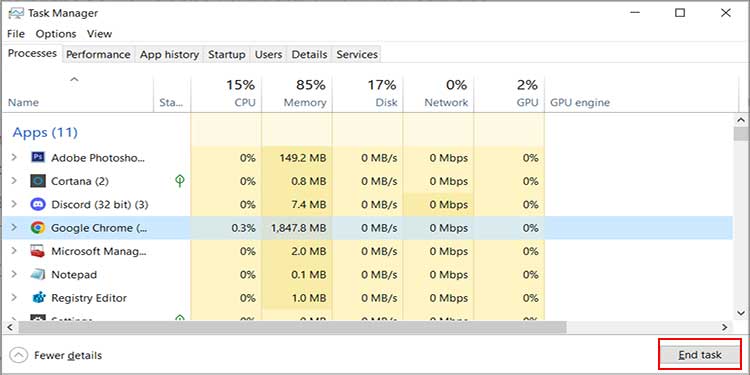The height and width of the screenshot is (375, 750).
Task: Expand the Adobe Photoshop process group
Action: pyautogui.click(x=13, y=157)
